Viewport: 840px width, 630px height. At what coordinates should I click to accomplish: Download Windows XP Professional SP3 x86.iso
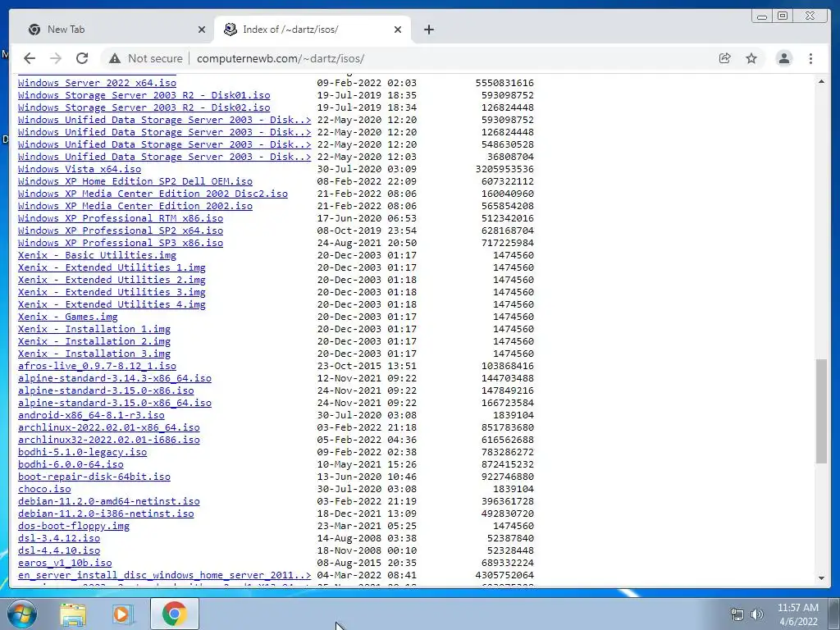click(x=121, y=243)
